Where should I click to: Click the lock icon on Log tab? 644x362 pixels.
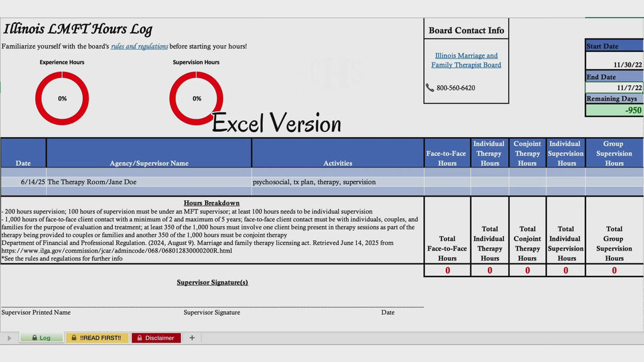point(35,337)
